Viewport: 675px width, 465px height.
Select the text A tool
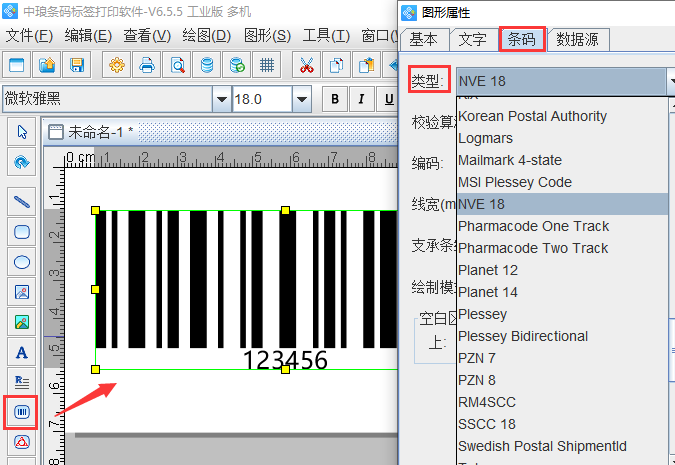[22, 352]
